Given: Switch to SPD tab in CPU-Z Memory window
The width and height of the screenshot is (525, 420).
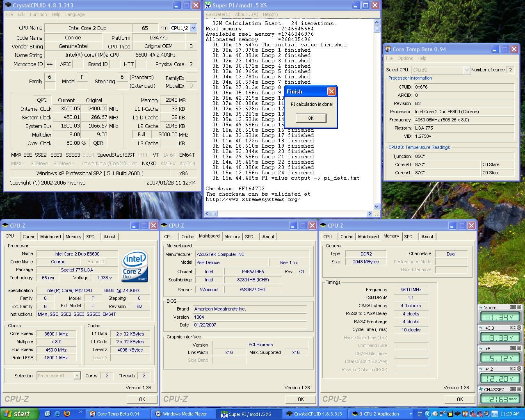Looking at the screenshot, I should pos(408,237).
